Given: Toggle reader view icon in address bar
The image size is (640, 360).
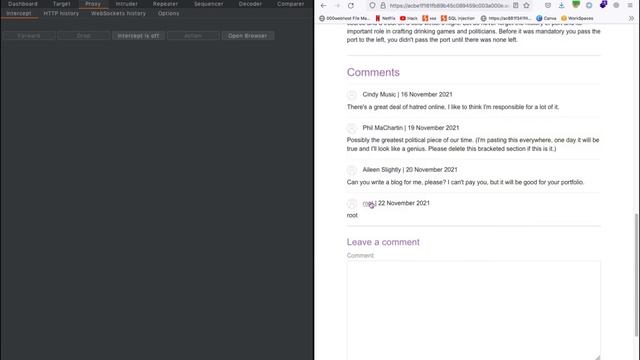Looking at the screenshot, I should pyautogui.click(x=516, y=6).
